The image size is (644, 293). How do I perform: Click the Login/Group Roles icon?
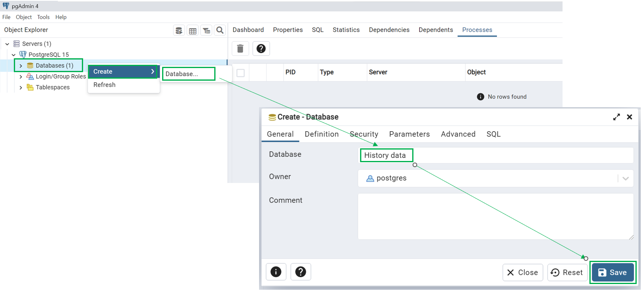point(30,76)
